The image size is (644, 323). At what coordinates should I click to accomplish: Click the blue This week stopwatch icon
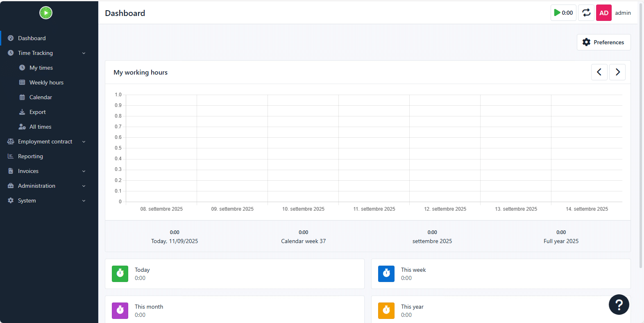click(386, 273)
